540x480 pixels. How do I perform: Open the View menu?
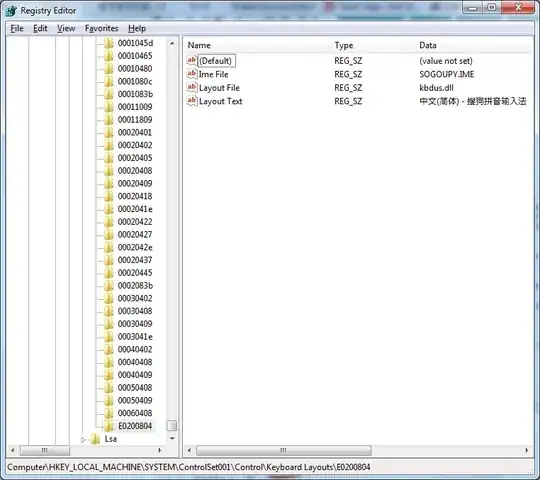tap(66, 28)
